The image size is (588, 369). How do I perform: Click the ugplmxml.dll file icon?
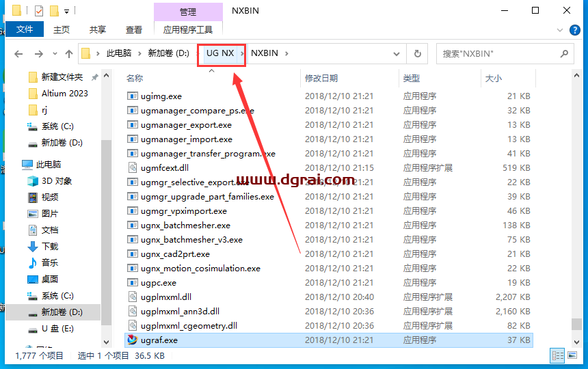pyautogui.click(x=133, y=297)
